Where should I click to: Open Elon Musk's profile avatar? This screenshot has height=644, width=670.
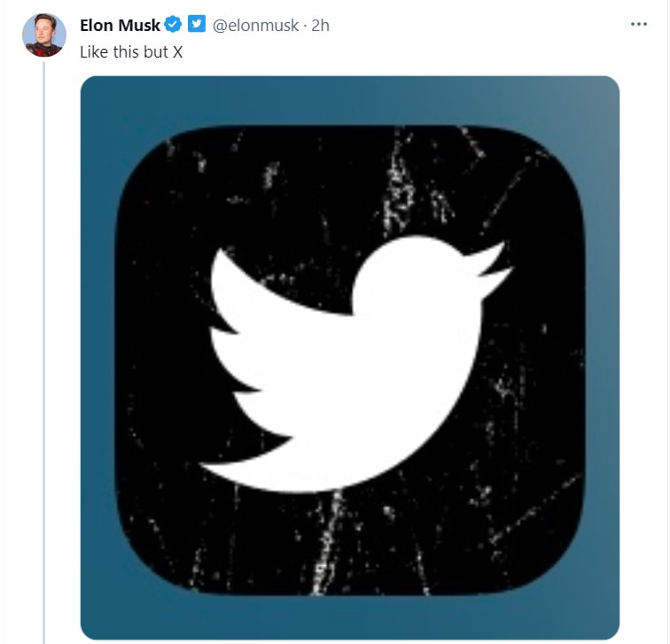point(43,36)
